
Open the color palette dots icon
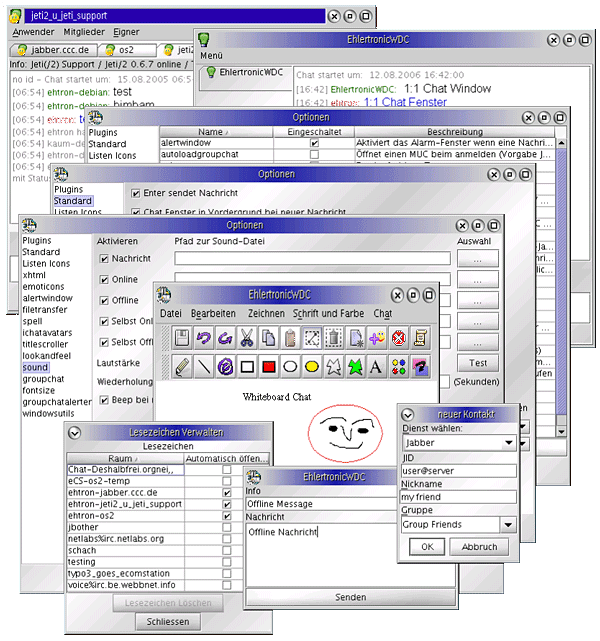click(x=399, y=367)
